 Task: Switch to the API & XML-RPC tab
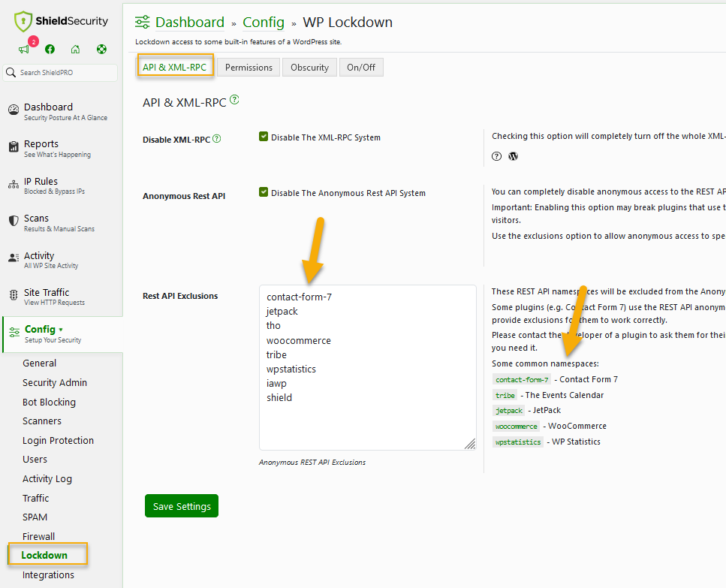(174, 67)
